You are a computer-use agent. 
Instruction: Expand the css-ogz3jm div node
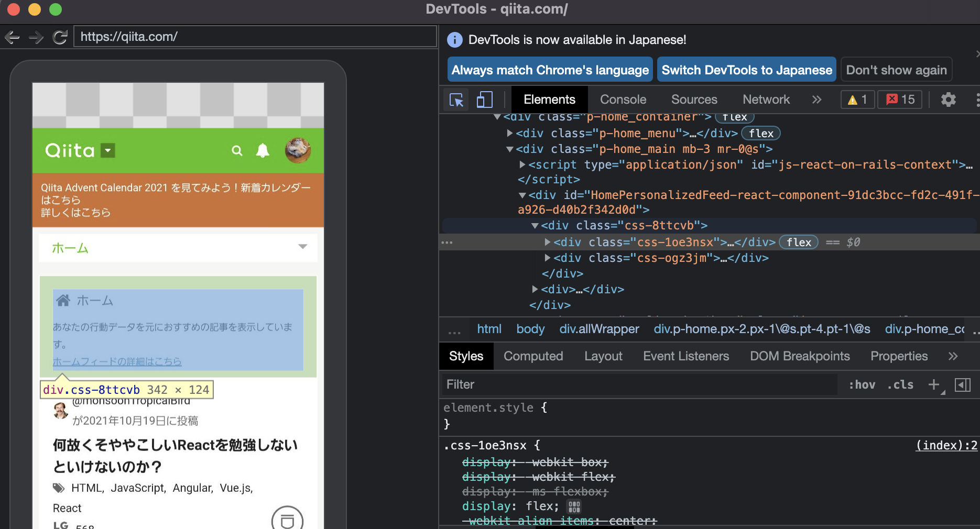coord(547,258)
